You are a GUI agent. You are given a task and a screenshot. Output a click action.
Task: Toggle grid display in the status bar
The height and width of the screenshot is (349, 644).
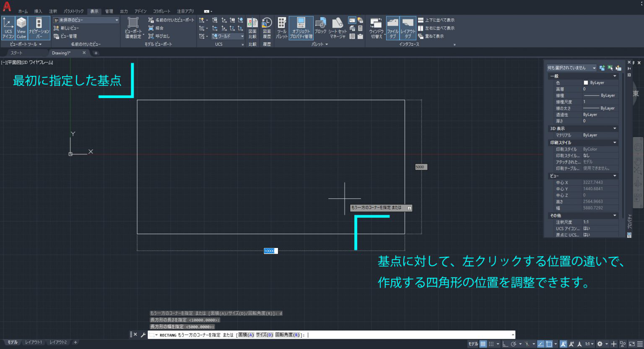coord(483,344)
